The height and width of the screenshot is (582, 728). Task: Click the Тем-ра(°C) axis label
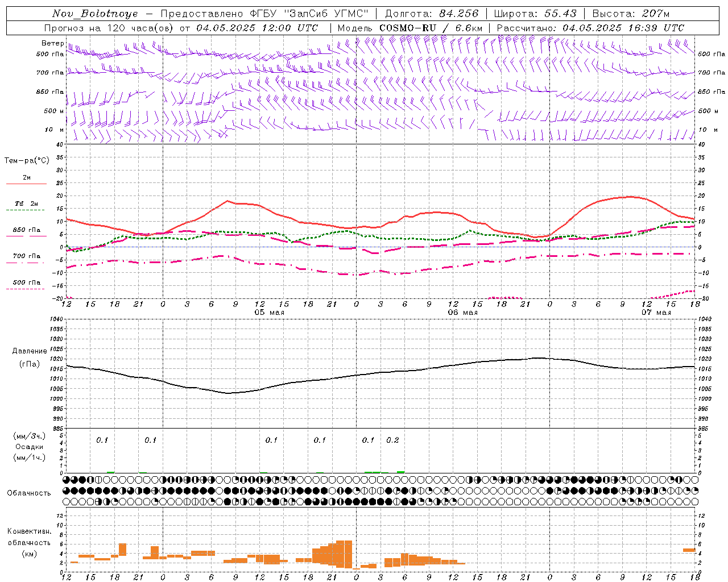27,161
